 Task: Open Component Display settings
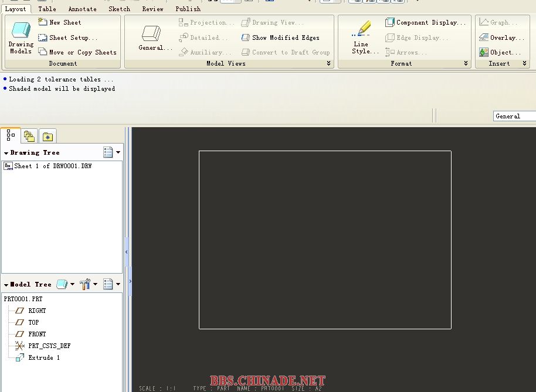click(x=425, y=22)
